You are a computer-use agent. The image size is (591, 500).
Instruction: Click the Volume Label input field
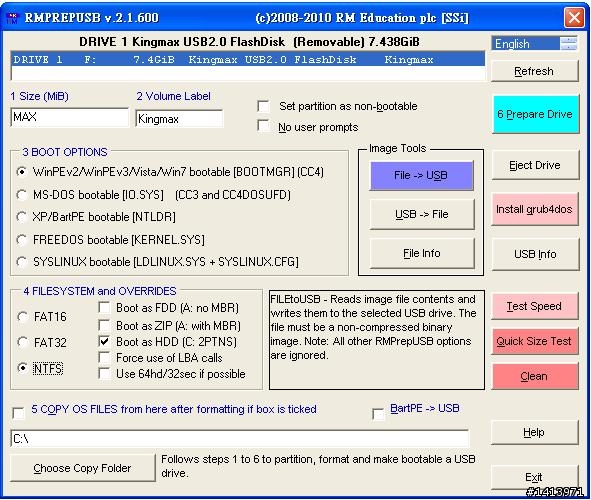(179, 119)
